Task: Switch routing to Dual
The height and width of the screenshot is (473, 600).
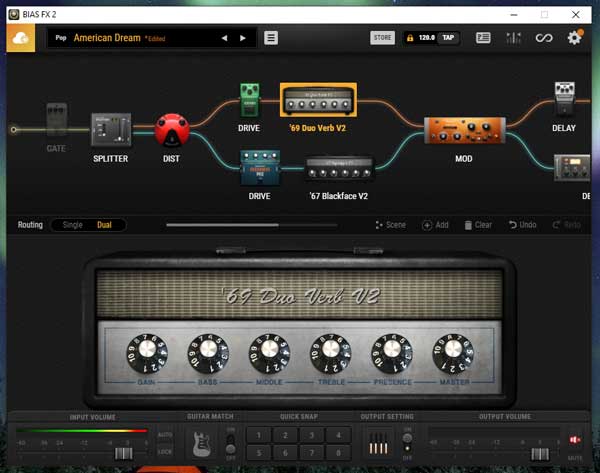Action: pyautogui.click(x=104, y=225)
